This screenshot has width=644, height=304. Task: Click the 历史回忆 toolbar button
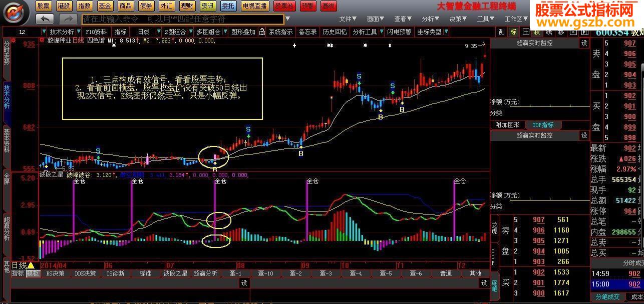tap(335, 31)
